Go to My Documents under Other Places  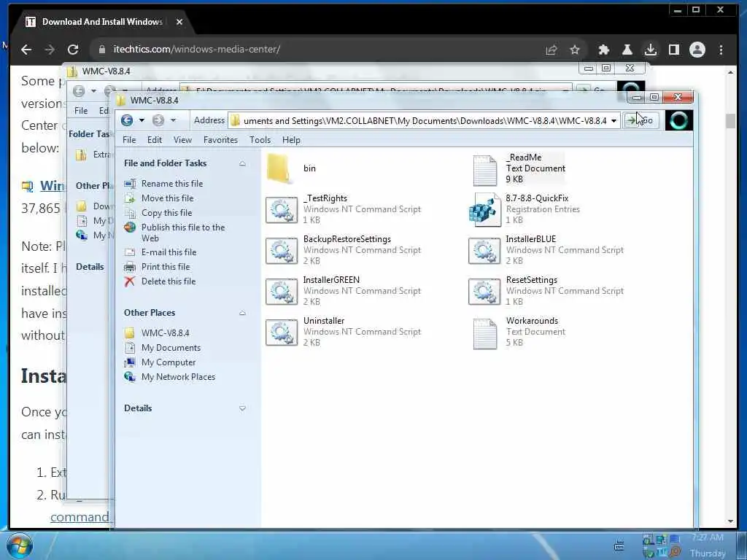[171, 348]
